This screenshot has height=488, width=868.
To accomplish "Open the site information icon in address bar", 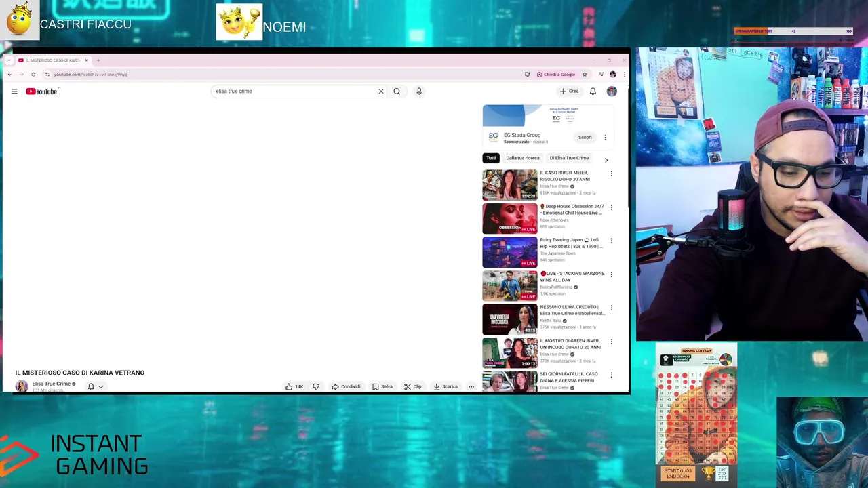I will [47, 75].
